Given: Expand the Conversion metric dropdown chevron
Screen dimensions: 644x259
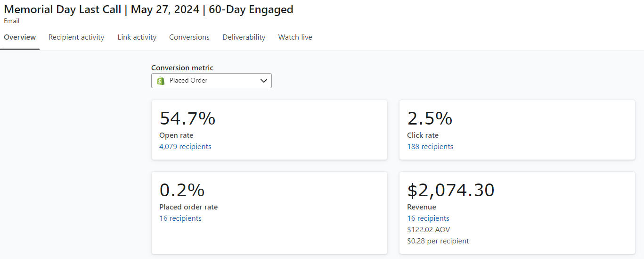Looking at the screenshot, I should pos(264,81).
